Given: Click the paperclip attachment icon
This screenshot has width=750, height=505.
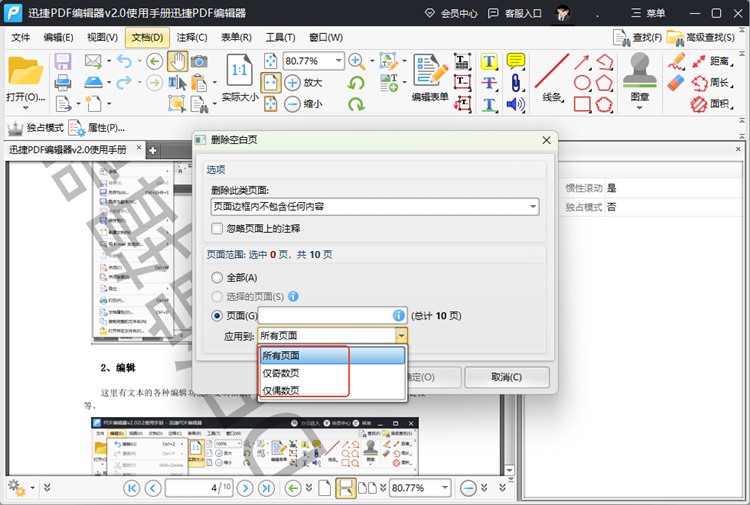Looking at the screenshot, I should [516, 83].
